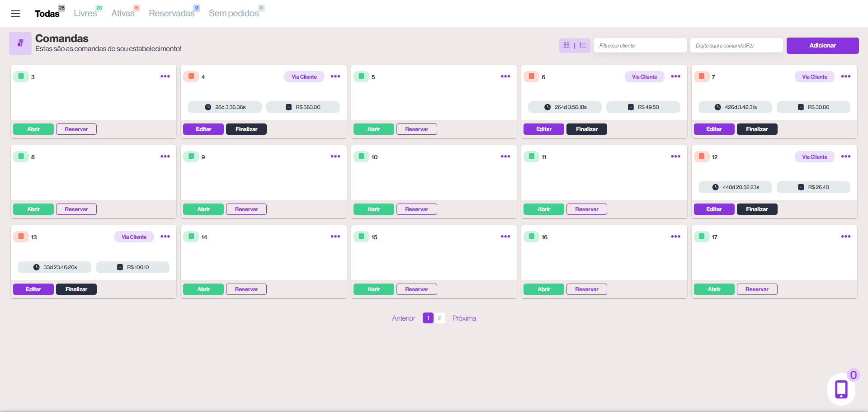Click the green status icon on comanda 5
Viewport: 868px width, 412px height.
(x=361, y=76)
